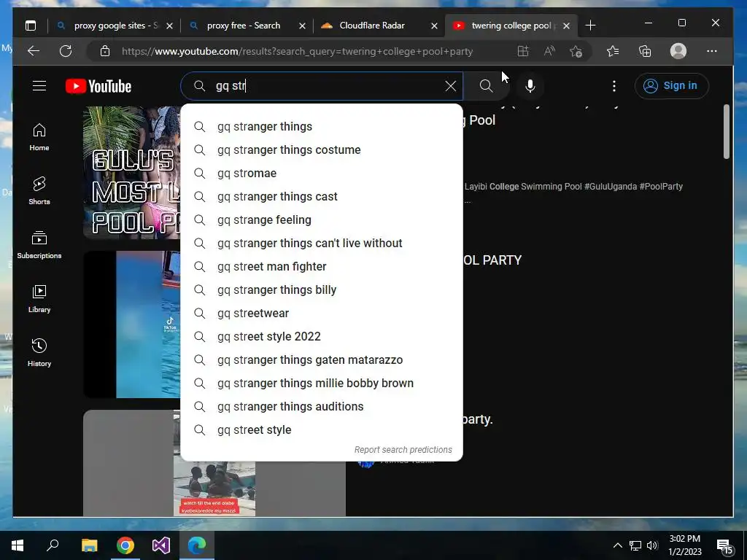The image size is (747, 560).
Task: Refresh the page
Action: (65, 51)
